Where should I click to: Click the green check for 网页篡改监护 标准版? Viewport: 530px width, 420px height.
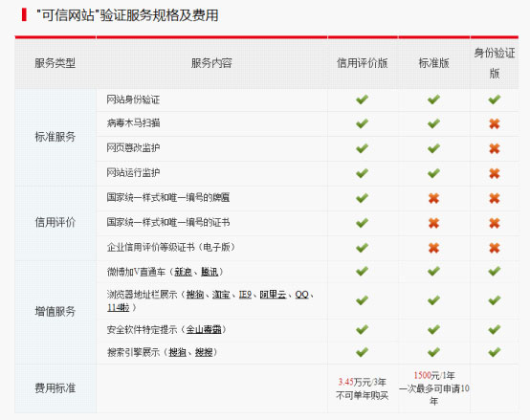click(x=433, y=148)
